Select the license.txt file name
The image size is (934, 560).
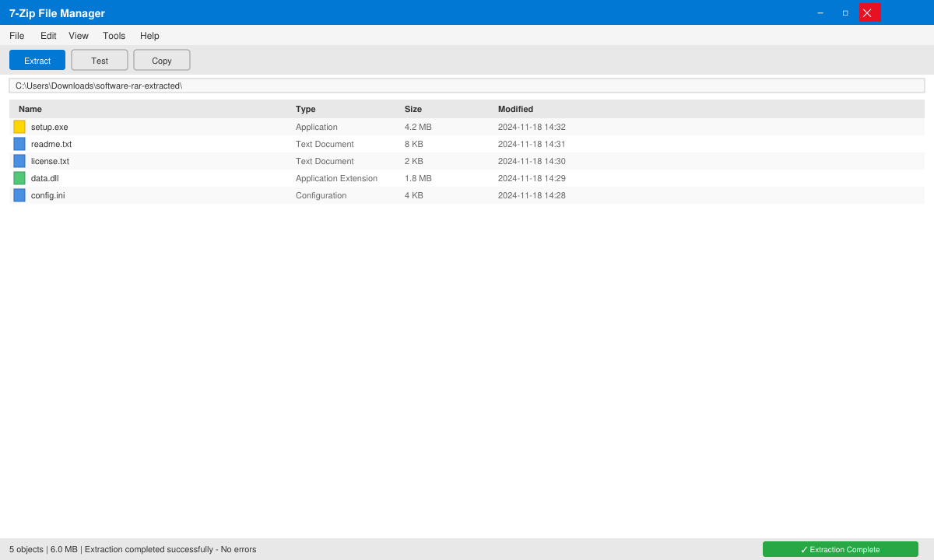click(50, 161)
